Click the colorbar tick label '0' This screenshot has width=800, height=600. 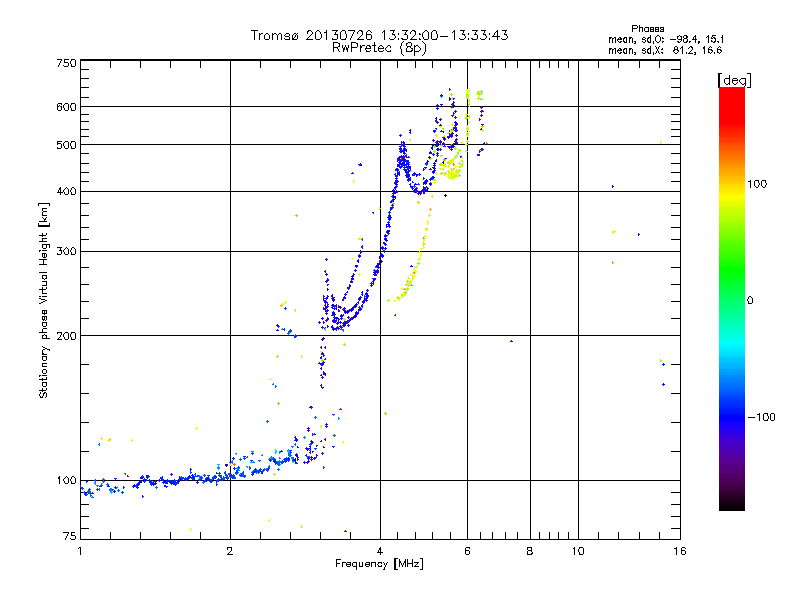750,301
